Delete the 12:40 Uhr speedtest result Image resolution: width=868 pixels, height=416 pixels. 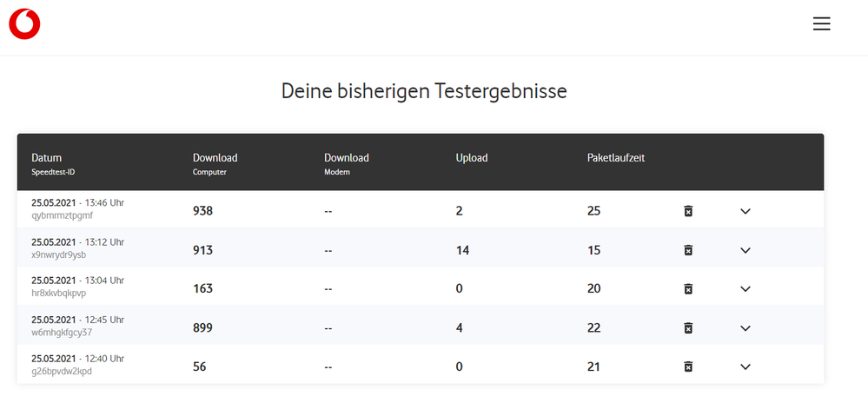(687, 366)
